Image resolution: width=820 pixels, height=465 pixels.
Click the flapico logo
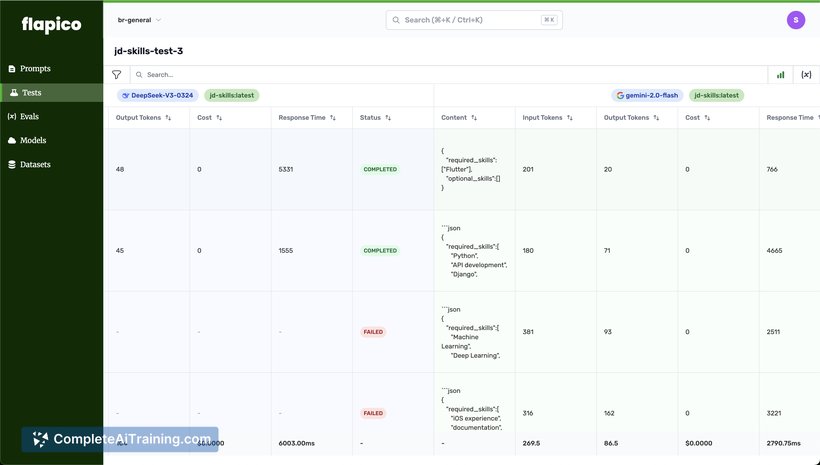51,25
